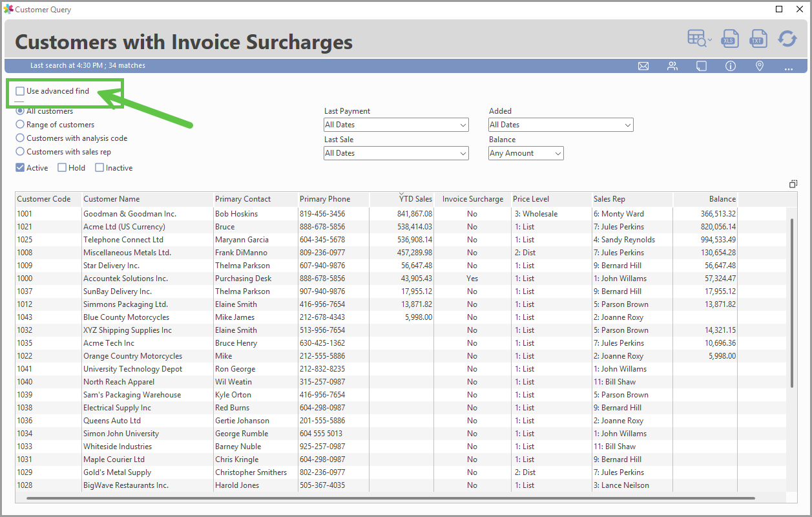Click Gold's Metal Supply customer

117,472
